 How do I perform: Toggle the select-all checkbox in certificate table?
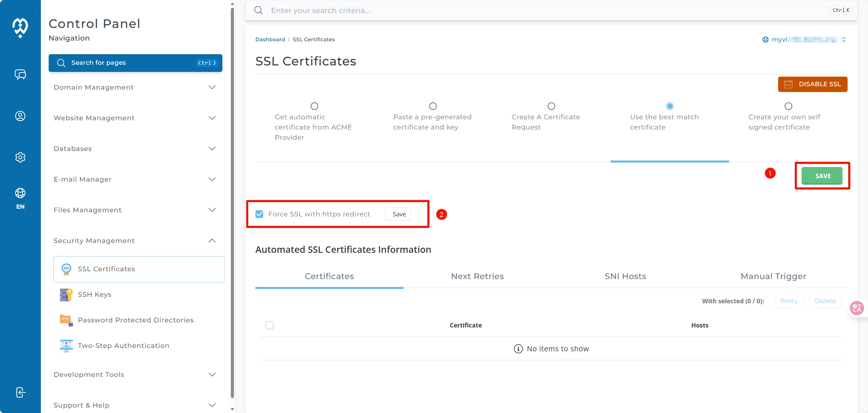(x=269, y=325)
